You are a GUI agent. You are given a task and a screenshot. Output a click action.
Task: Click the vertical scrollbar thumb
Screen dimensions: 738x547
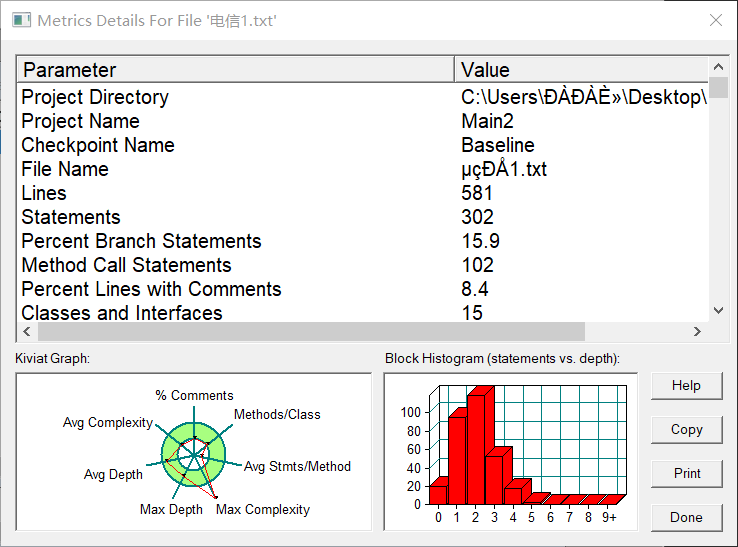coord(718,88)
